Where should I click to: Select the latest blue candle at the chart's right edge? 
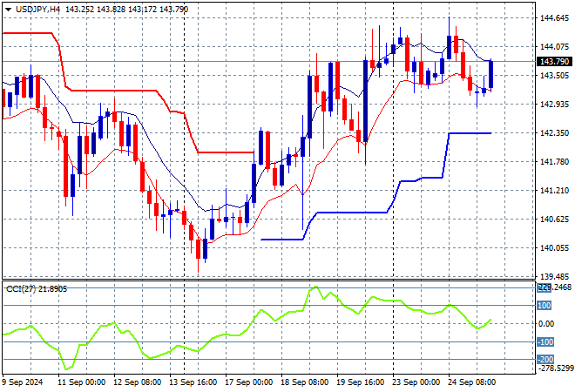491,75
